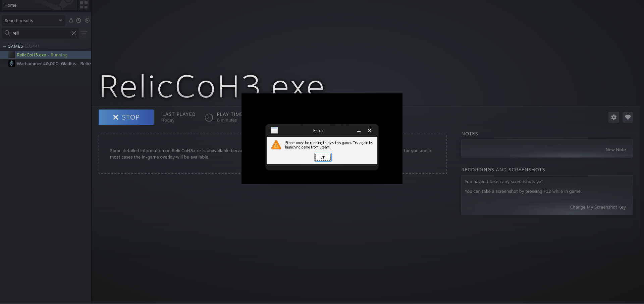This screenshot has height=304, width=644.
Task: Focus the library search field containing 'reli'
Action: tap(40, 33)
